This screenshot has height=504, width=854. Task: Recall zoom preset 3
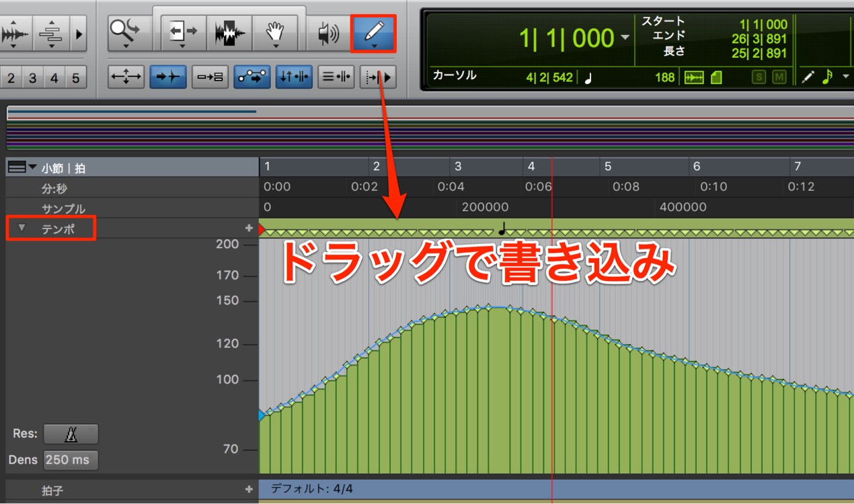click(32, 79)
